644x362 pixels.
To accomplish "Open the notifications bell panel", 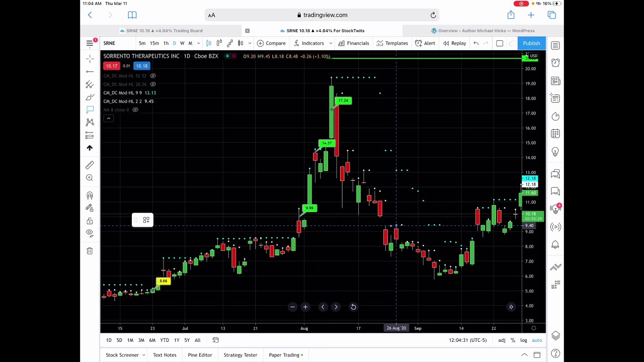I will click(555, 245).
